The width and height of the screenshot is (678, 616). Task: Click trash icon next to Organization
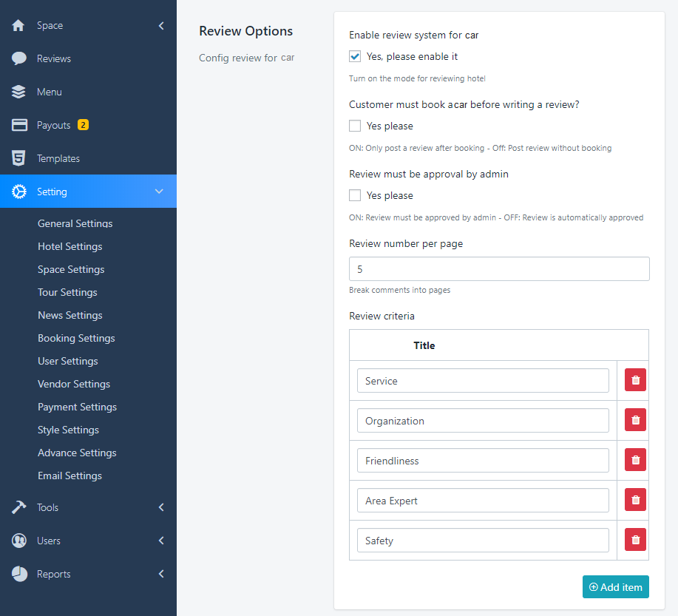click(x=635, y=421)
